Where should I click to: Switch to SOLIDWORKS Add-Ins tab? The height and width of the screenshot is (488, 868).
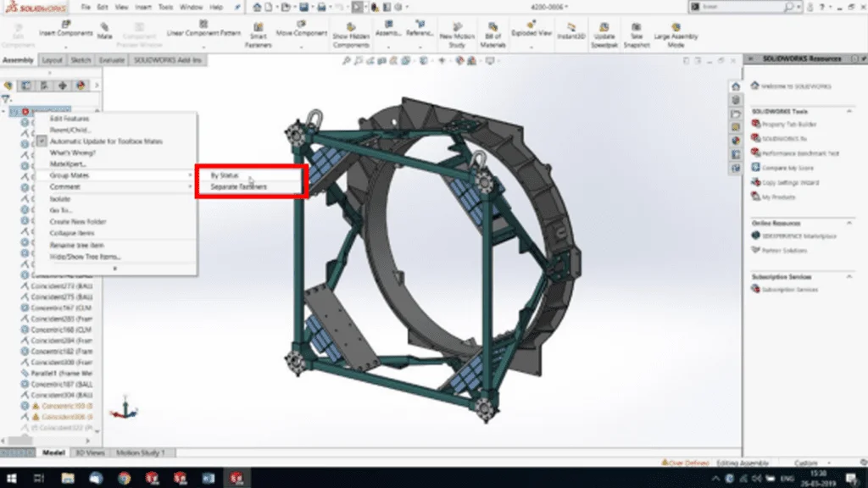[168, 60]
